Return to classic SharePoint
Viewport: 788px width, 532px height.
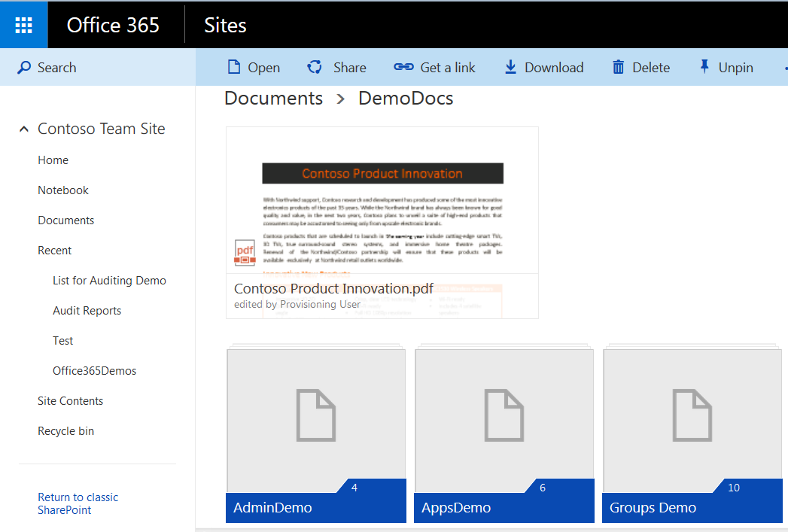[78, 503]
